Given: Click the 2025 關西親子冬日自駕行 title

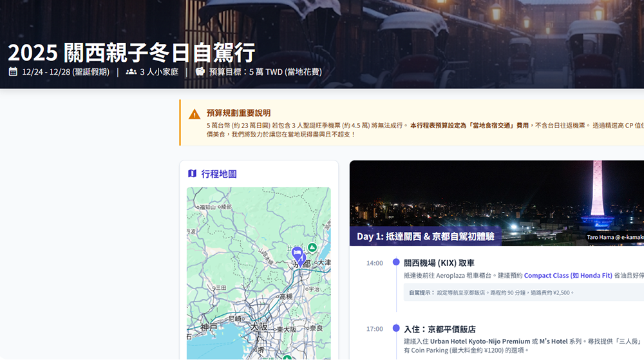Looking at the screenshot, I should [x=131, y=52].
